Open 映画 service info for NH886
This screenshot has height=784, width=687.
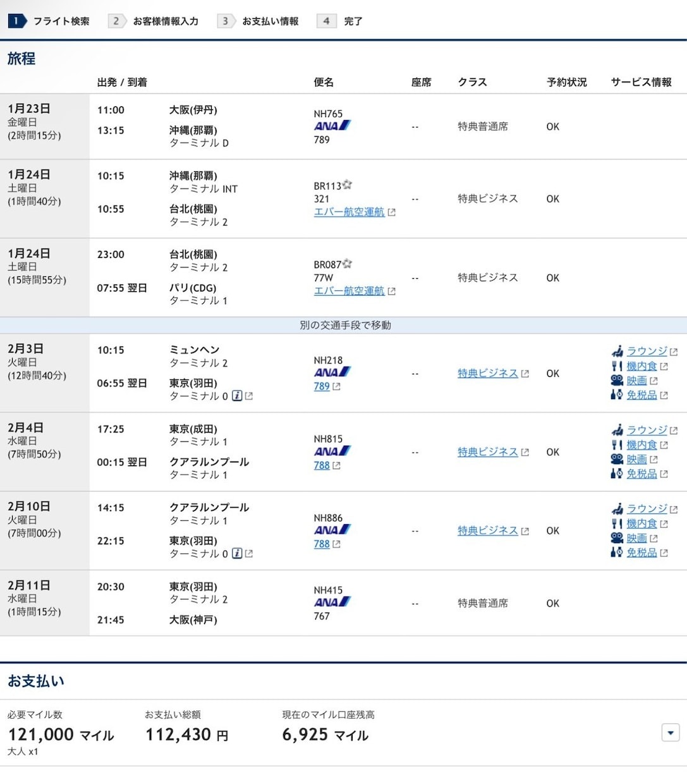[636, 538]
